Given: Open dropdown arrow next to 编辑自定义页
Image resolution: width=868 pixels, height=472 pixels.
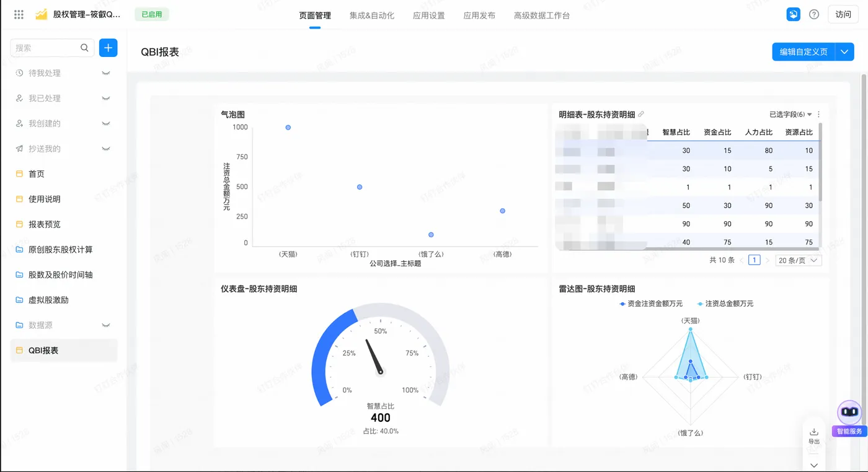Looking at the screenshot, I should click(x=844, y=52).
